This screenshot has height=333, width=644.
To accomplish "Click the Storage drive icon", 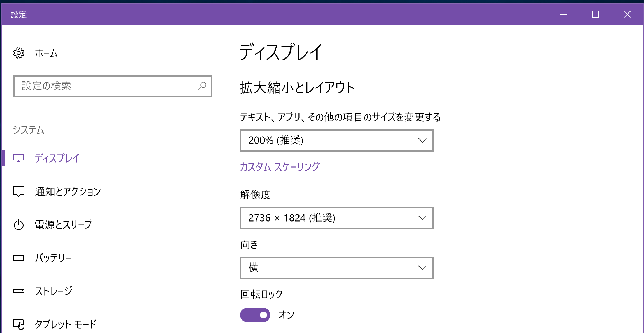I will click(x=19, y=291).
